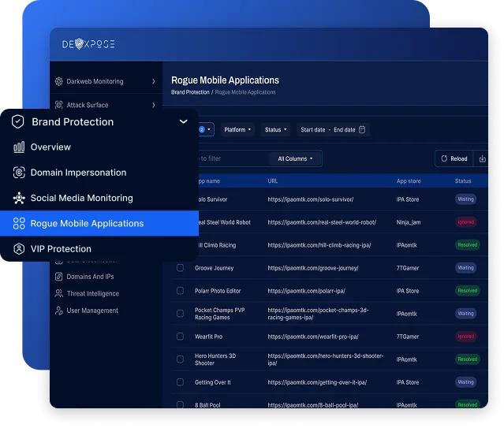Click the VIP Protection person icon

[x=19, y=249]
